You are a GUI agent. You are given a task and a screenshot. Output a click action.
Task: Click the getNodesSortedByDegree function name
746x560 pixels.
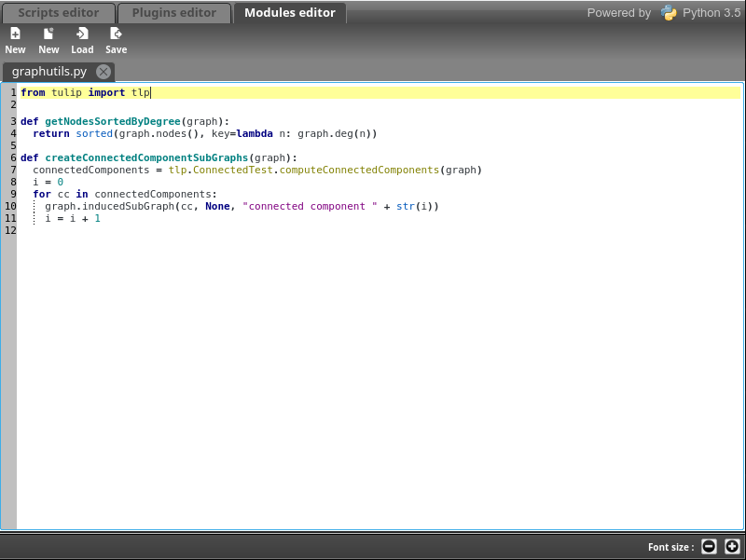click(112, 121)
